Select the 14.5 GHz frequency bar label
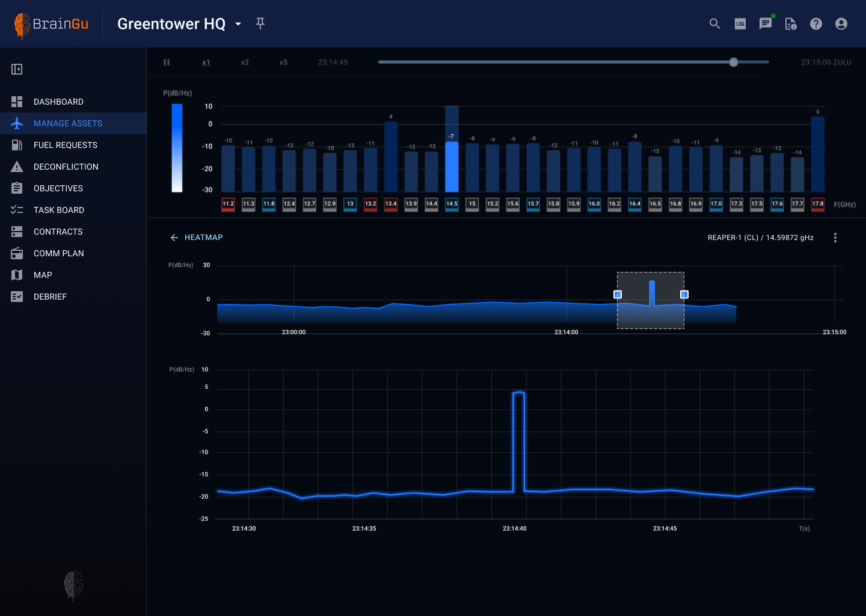 coord(452,204)
